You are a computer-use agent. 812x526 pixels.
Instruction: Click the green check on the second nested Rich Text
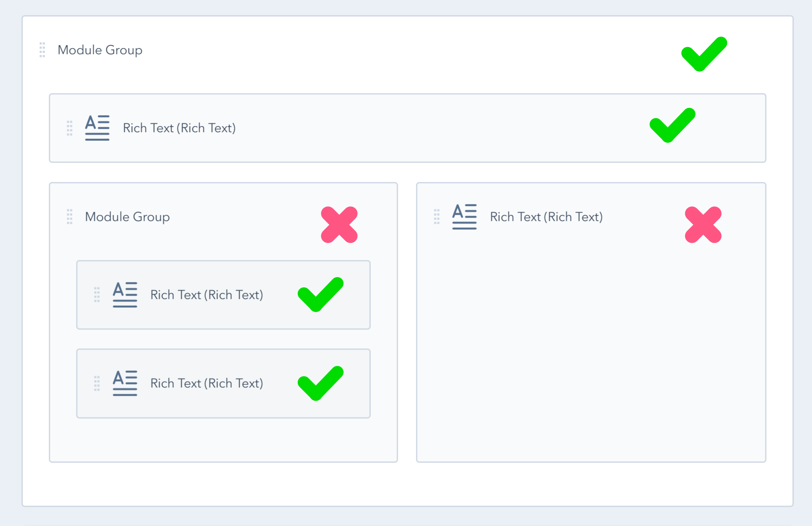tap(320, 383)
